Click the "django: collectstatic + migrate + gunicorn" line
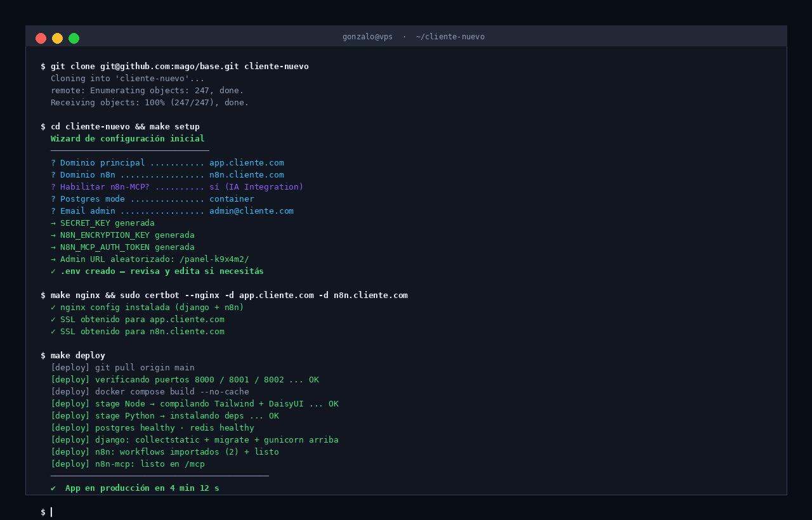 coord(195,440)
